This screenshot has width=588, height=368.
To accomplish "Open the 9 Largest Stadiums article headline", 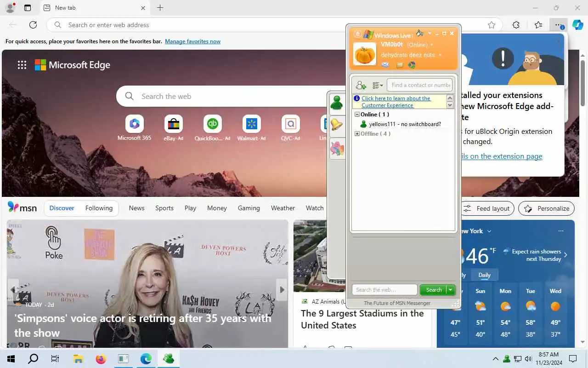I will pos(362,319).
